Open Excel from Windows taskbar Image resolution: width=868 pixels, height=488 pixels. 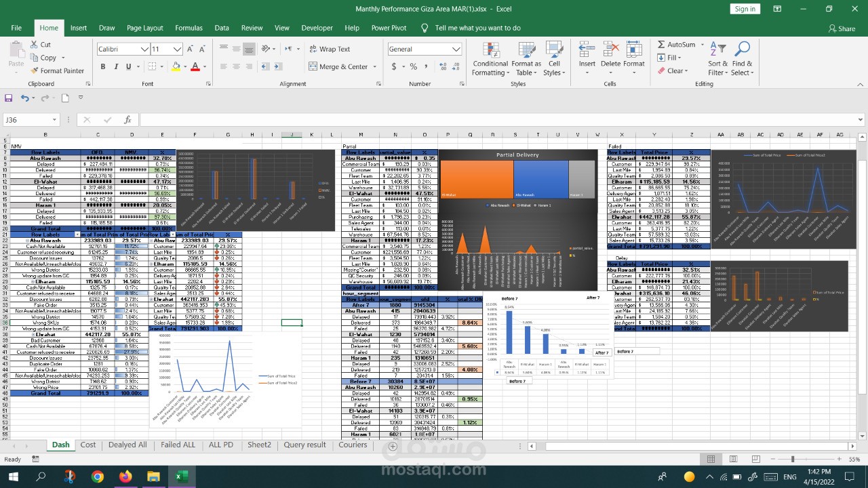coord(182,476)
